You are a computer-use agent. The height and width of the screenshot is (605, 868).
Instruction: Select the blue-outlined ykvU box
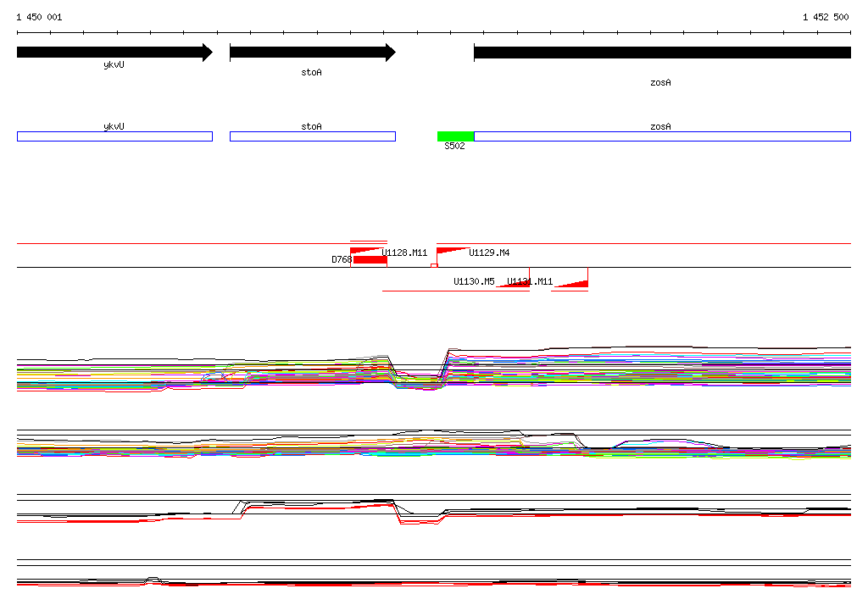tap(114, 136)
